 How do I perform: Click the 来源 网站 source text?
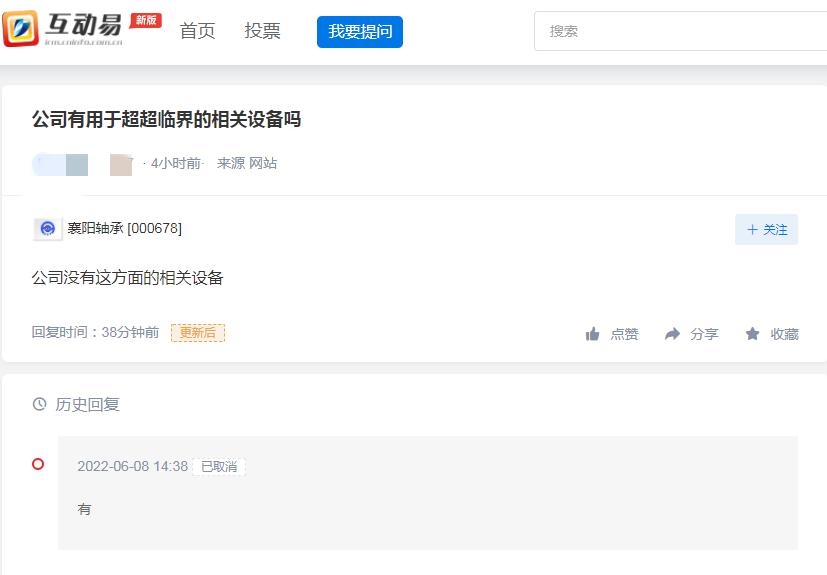pos(247,164)
